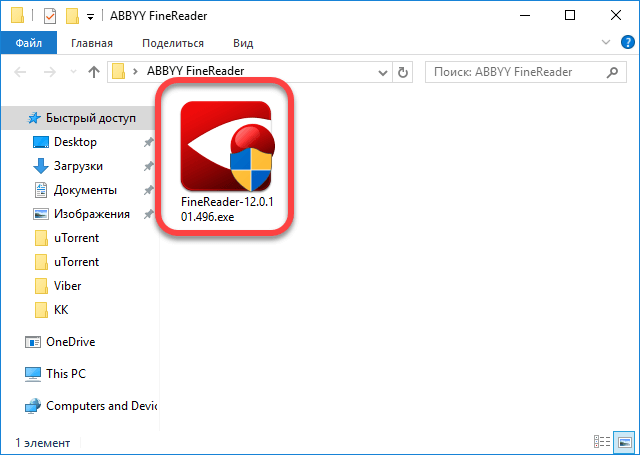The height and width of the screenshot is (455, 640).
Task: Click the Desktop monitor icon in sidebar
Action: point(41,142)
